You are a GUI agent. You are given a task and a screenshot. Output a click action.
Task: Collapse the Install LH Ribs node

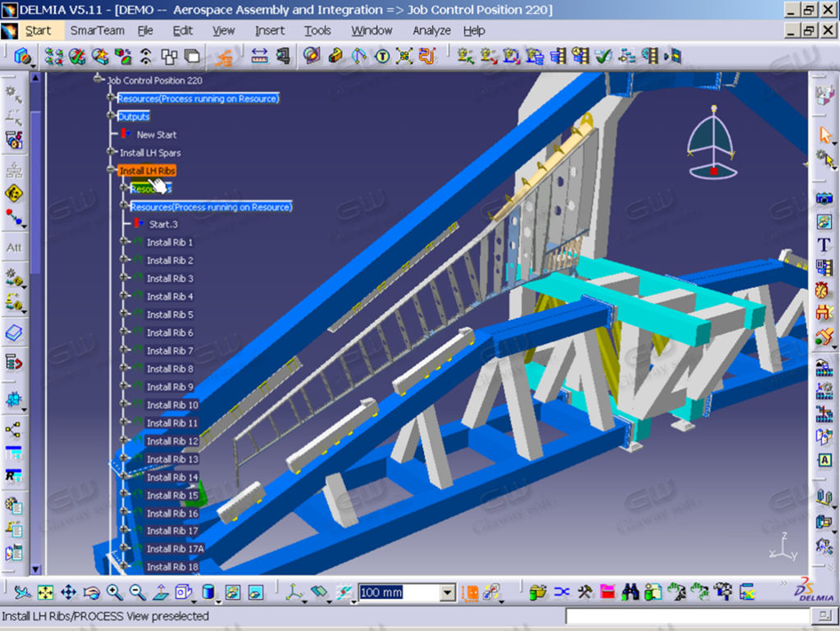pyautogui.click(x=112, y=171)
